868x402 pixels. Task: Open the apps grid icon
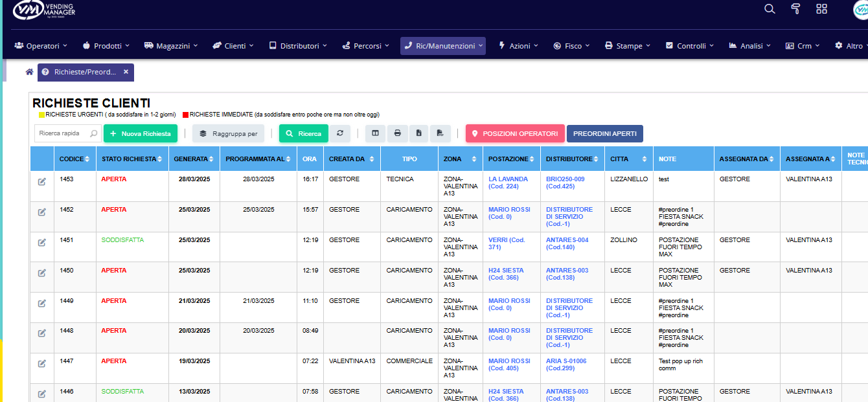pyautogui.click(x=822, y=8)
